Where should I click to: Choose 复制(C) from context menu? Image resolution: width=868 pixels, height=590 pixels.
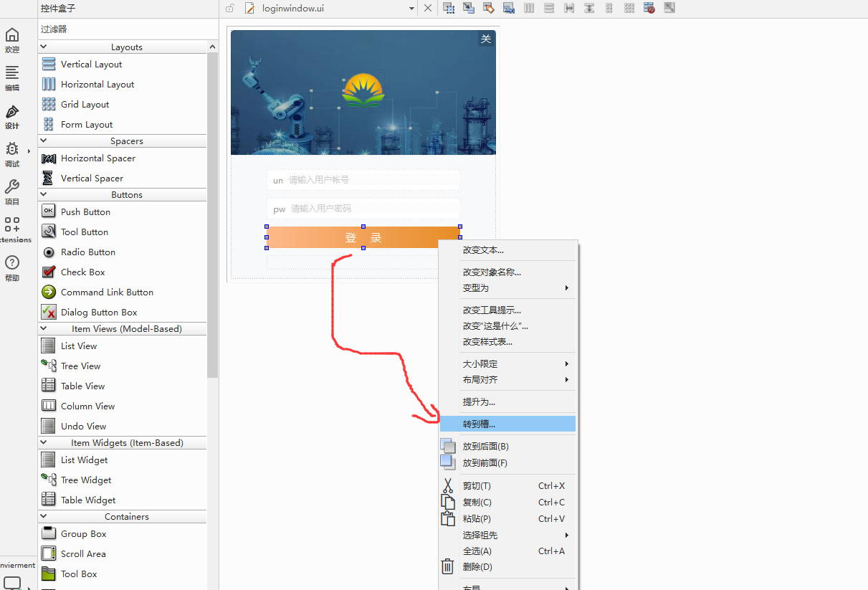click(x=508, y=502)
